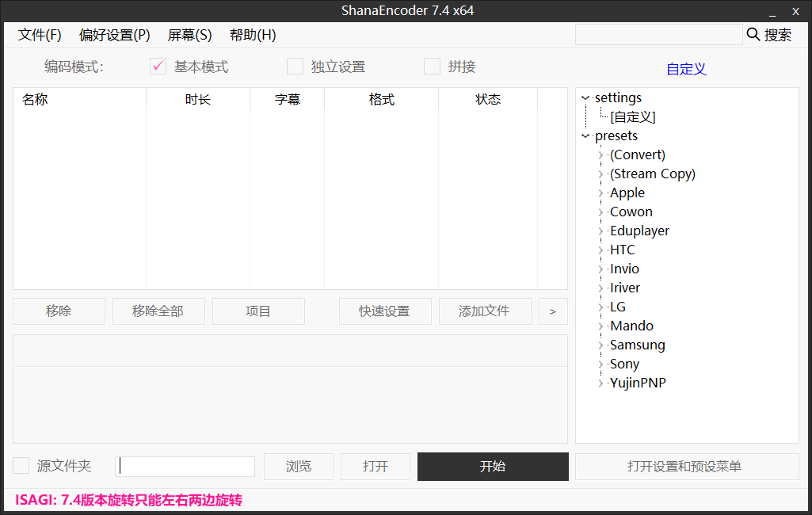812x515 pixels.
Task: Check the 拼接 checkbox
Action: [432, 67]
